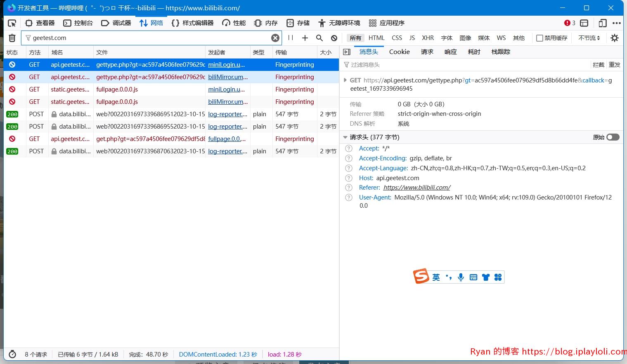Select biliMirror fullpage.0.0.0.js request row

pos(171,102)
